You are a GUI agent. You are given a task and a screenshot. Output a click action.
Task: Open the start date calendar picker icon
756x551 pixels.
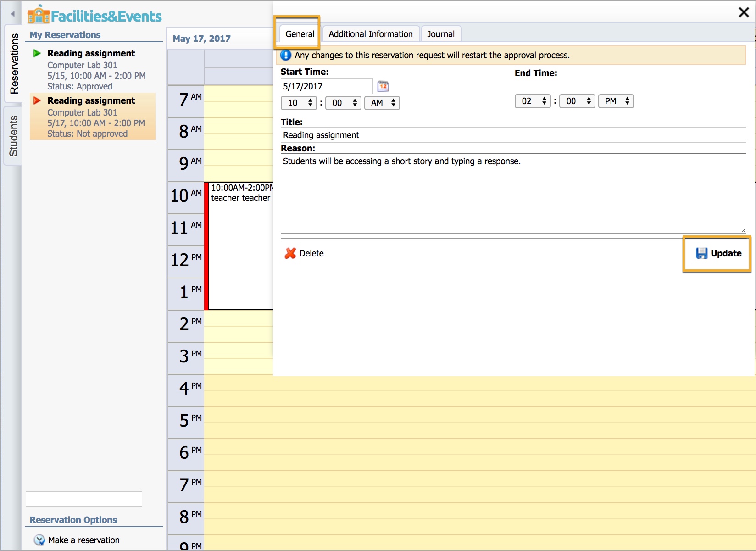coord(383,86)
